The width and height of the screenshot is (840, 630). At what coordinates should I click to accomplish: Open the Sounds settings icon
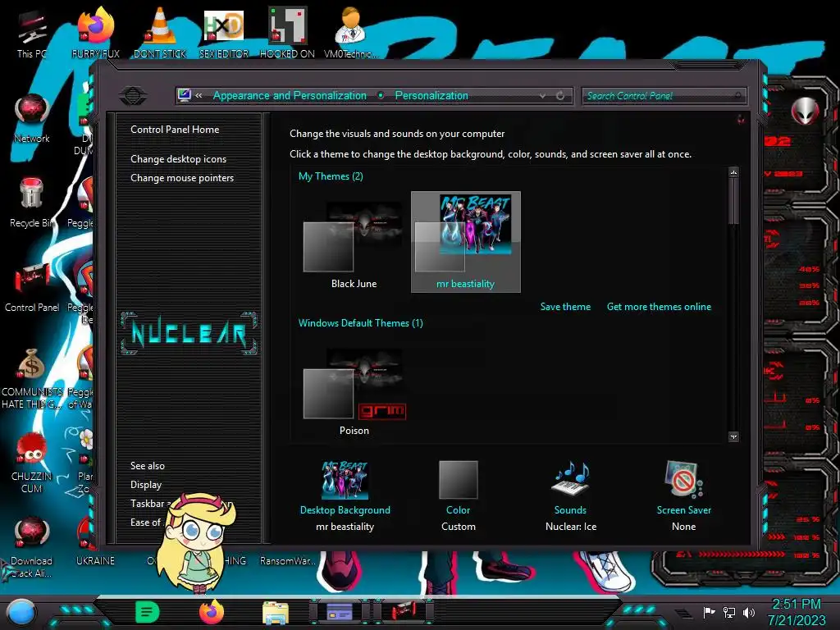tap(571, 479)
